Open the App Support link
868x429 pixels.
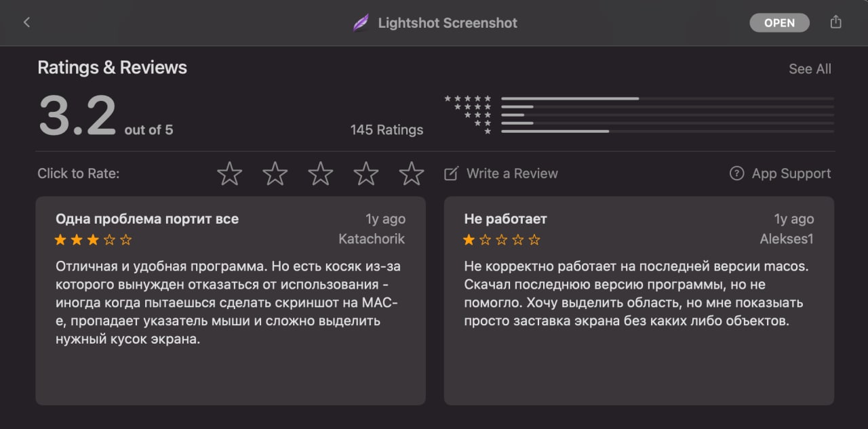(791, 173)
